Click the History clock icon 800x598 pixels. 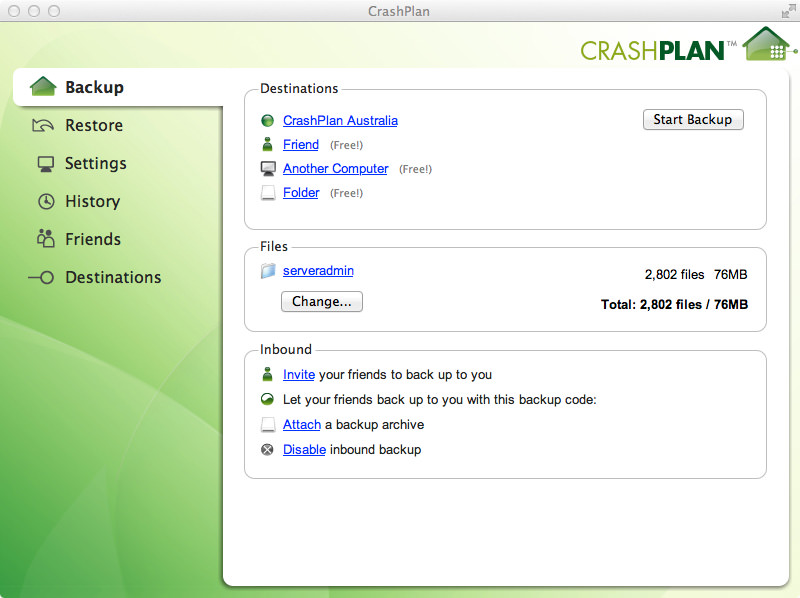pos(46,202)
